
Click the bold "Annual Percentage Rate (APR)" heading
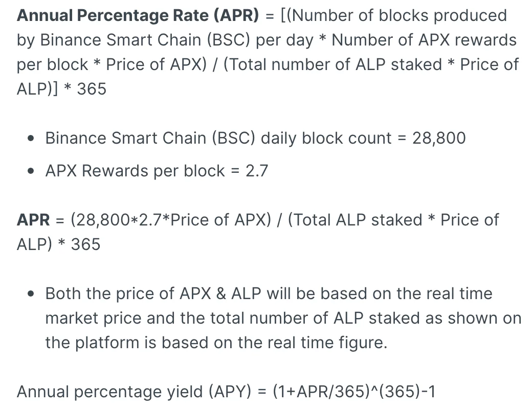pyautogui.click(x=138, y=15)
